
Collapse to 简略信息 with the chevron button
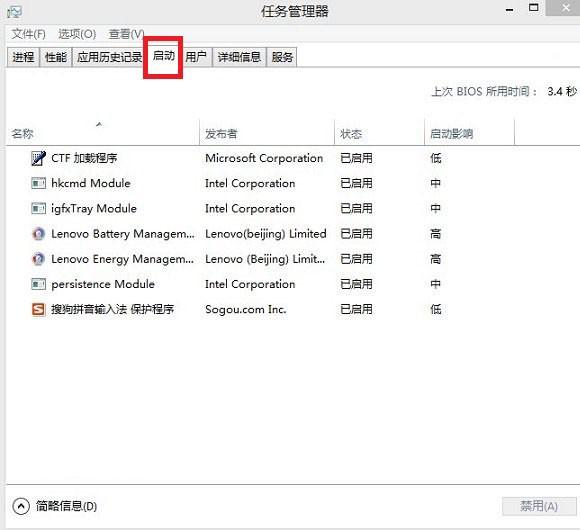coord(21,506)
